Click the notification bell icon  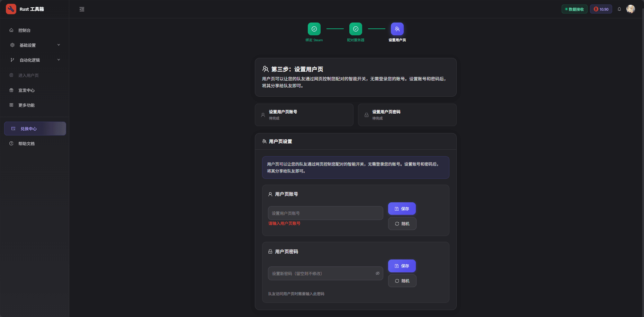[619, 9]
